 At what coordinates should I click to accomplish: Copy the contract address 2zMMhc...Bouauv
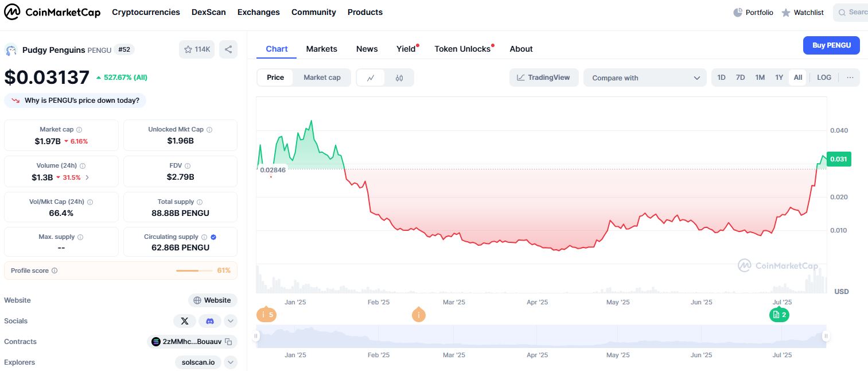point(228,342)
